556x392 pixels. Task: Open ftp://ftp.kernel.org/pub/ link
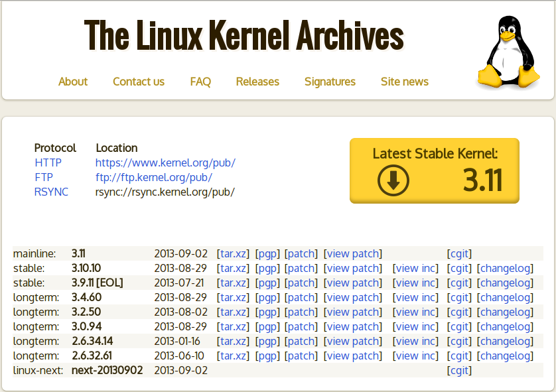[154, 177]
